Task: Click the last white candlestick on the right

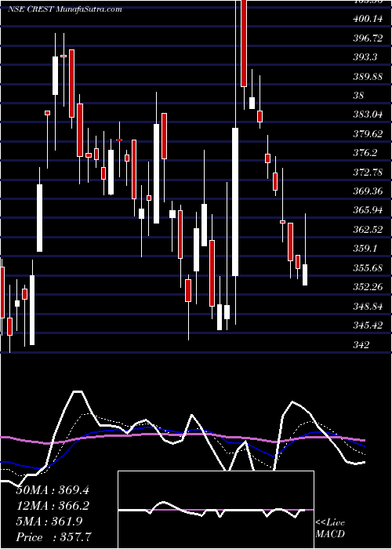Action: tap(305, 274)
